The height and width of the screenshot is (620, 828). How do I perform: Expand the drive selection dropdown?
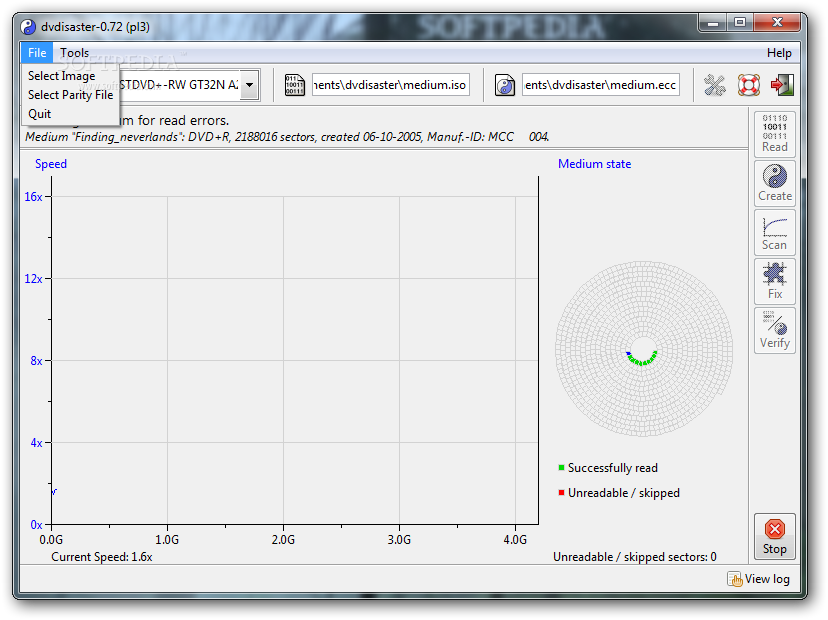(249, 85)
